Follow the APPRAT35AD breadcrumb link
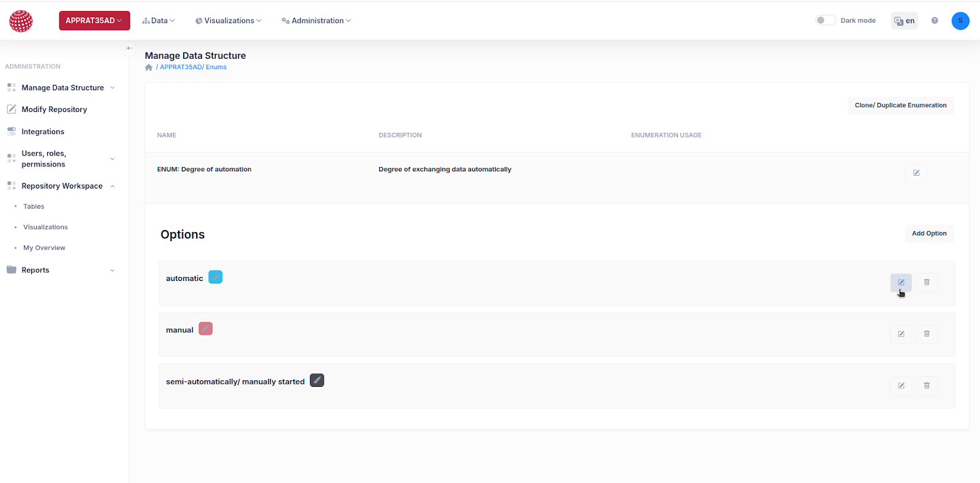This screenshot has width=980, height=483. coord(181,67)
